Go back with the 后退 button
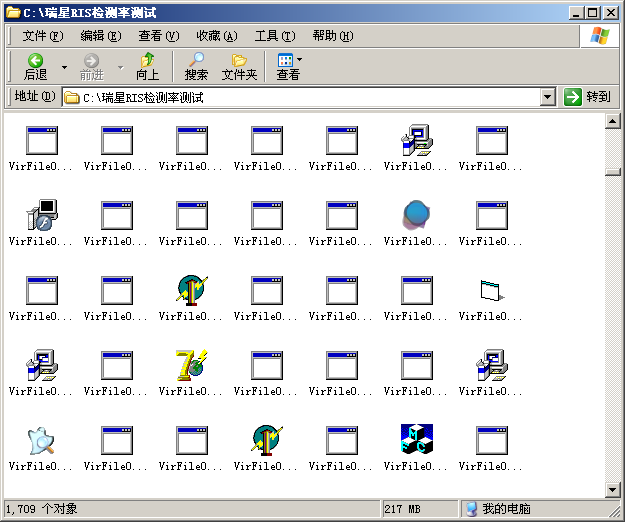This screenshot has height=522, width=625. pos(35,67)
